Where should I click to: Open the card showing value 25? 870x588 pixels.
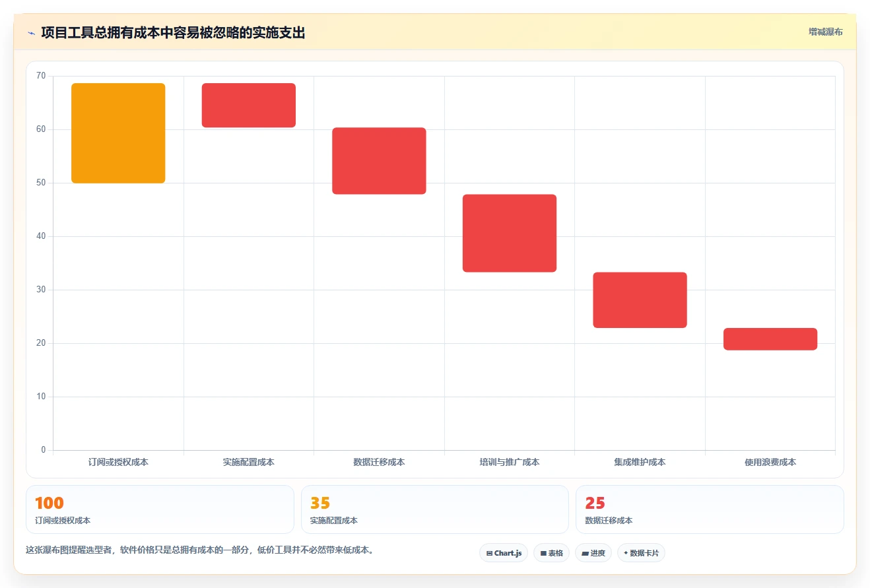(710, 509)
